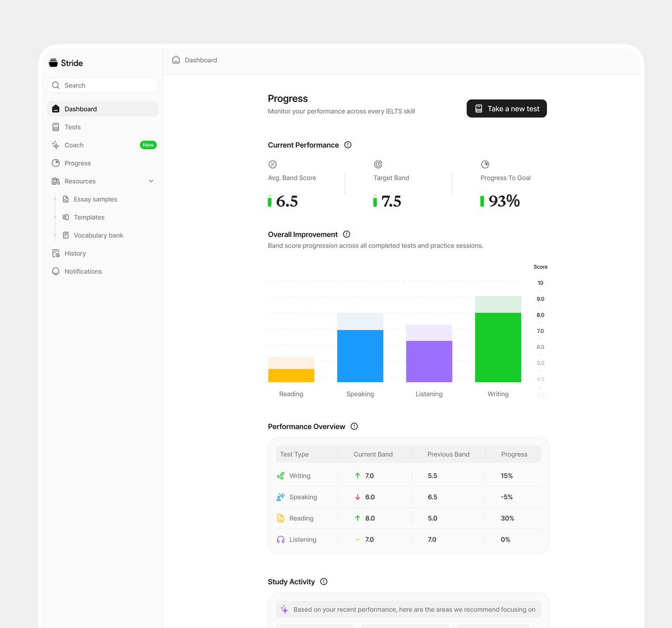Click the Templates icon
Screen dimensions: 672x628
66,217
